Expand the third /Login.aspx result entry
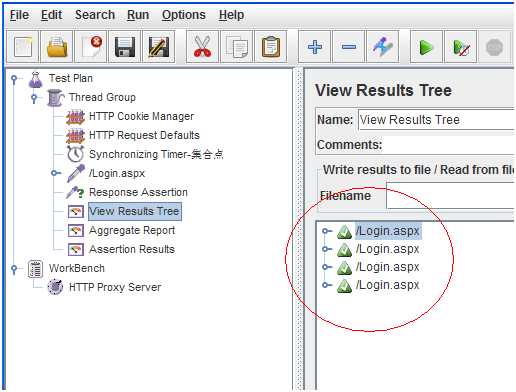This screenshot has width=516, height=392. (x=327, y=267)
